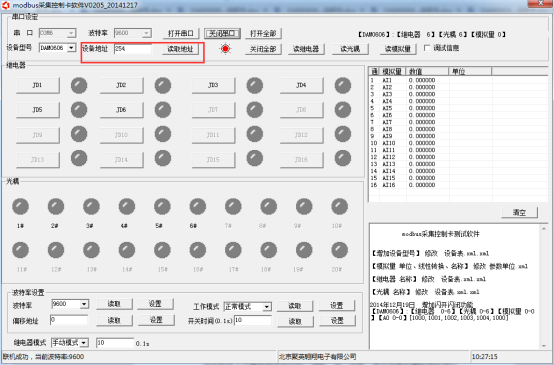Click relay indicator lamp next to JD6
This screenshot has height=365, width=554.
pos(163,110)
